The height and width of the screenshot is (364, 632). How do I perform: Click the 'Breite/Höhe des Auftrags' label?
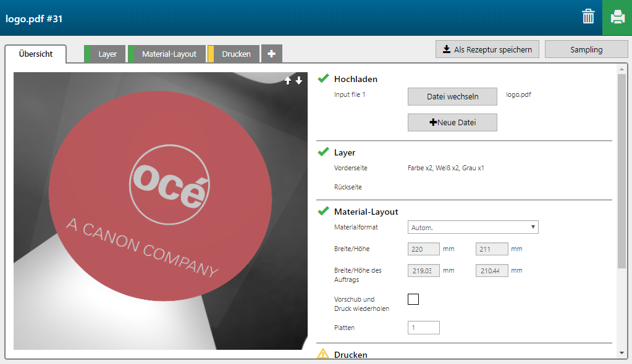coord(358,275)
